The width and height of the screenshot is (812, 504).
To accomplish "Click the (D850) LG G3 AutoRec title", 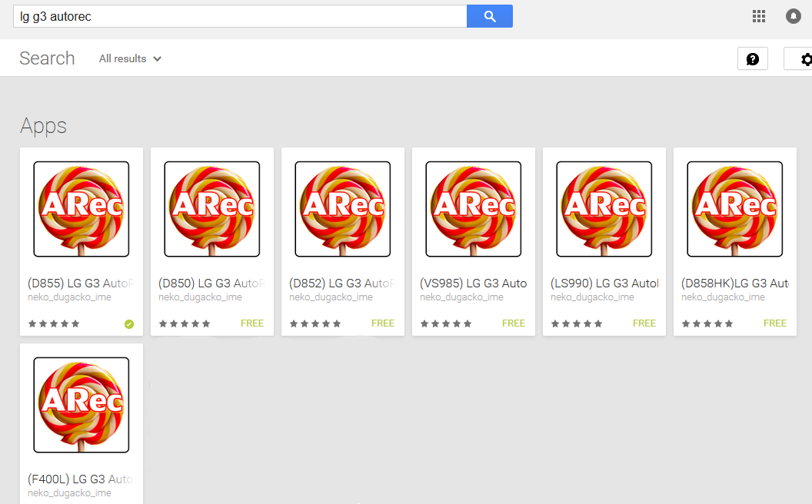I will pos(211,283).
